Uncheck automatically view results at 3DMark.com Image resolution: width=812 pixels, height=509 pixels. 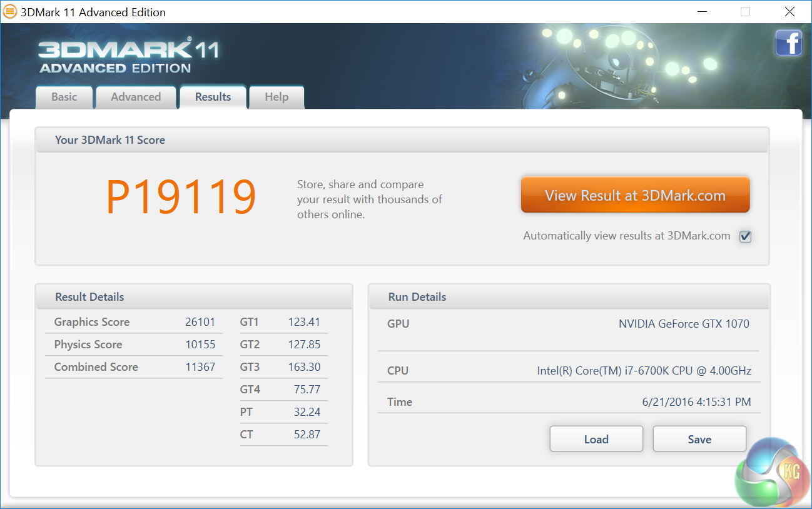pyautogui.click(x=745, y=236)
